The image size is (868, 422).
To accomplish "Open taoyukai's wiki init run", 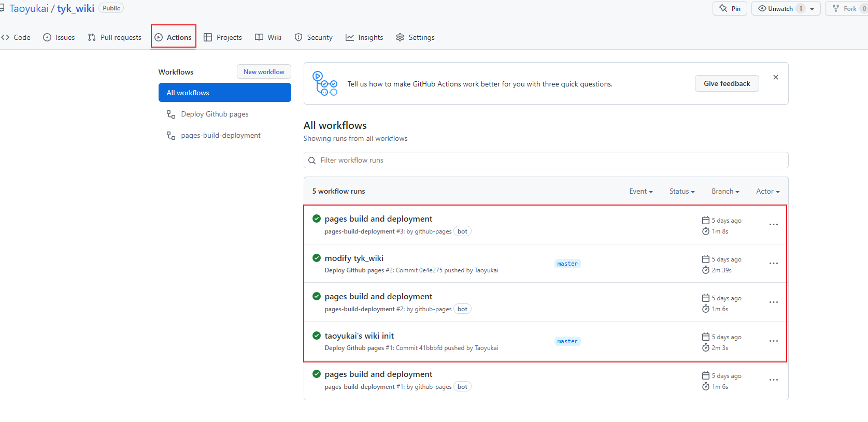I will coord(359,336).
